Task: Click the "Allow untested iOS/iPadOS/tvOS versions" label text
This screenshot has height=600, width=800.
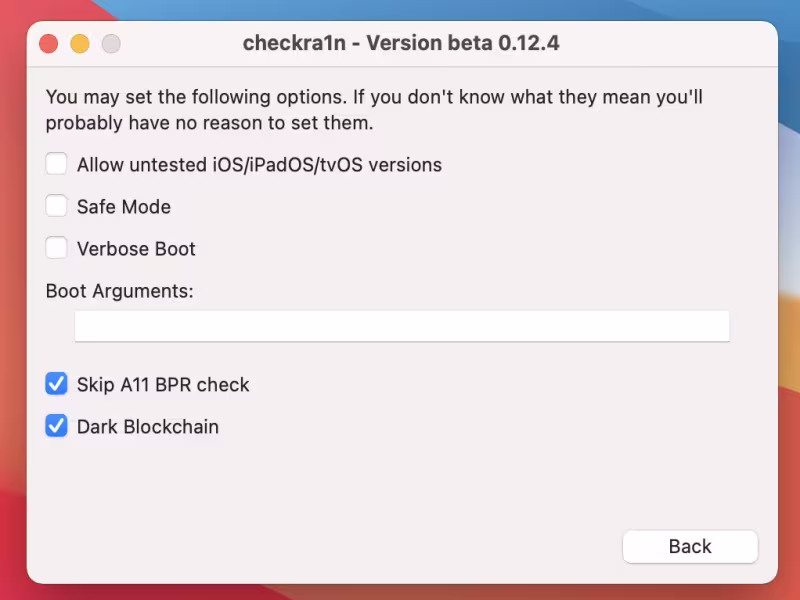Action: 259,164
